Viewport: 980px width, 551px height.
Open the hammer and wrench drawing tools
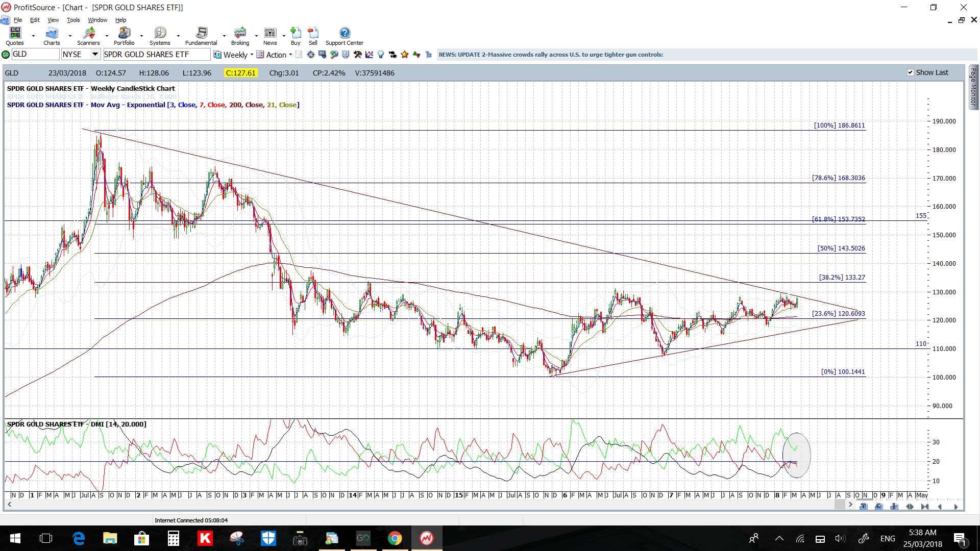pos(357,55)
